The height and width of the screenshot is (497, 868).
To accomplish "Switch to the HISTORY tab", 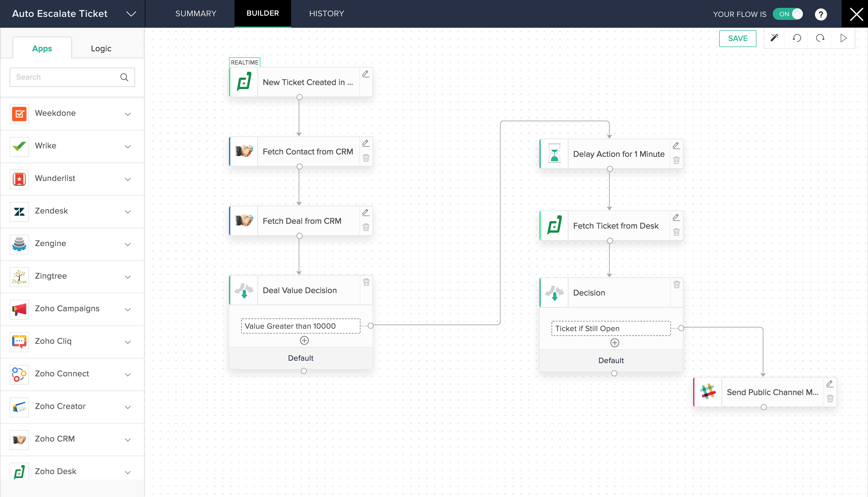I will tap(326, 14).
